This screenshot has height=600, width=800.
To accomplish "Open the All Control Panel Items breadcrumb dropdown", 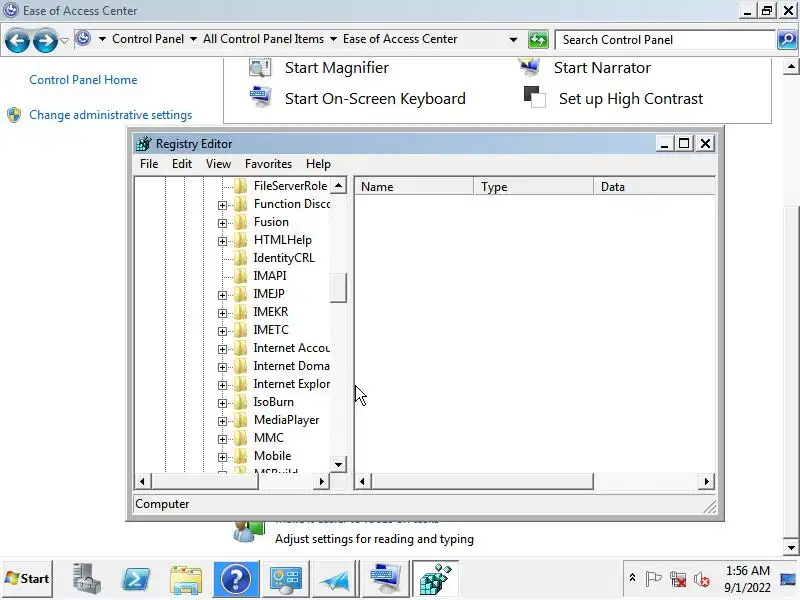I will coord(333,39).
